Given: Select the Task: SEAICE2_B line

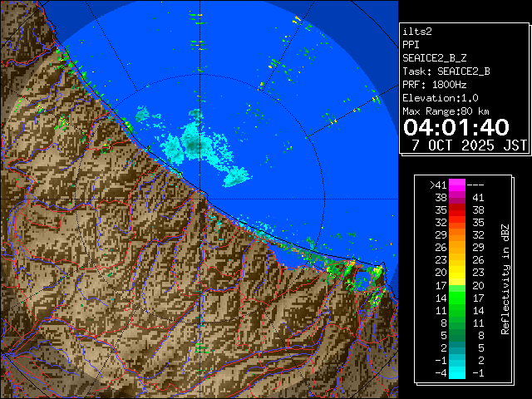Looking at the screenshot, I should click(x=446, y=71).
